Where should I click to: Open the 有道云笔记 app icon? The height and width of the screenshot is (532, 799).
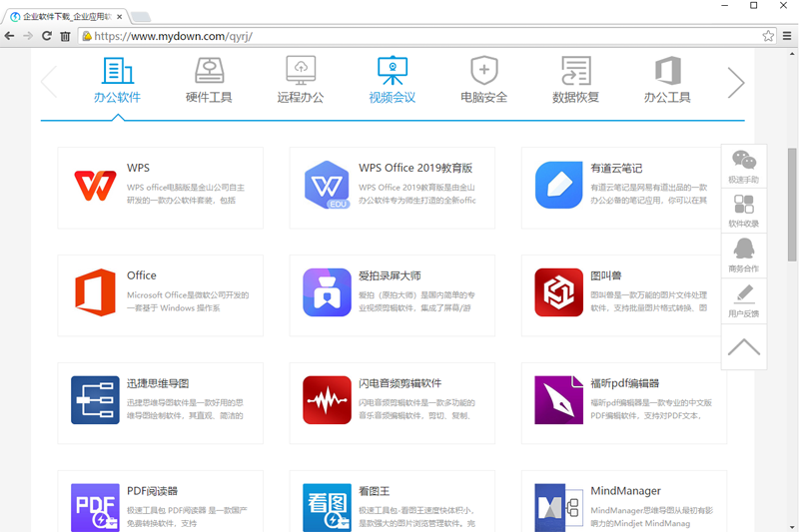pos(558,185)
